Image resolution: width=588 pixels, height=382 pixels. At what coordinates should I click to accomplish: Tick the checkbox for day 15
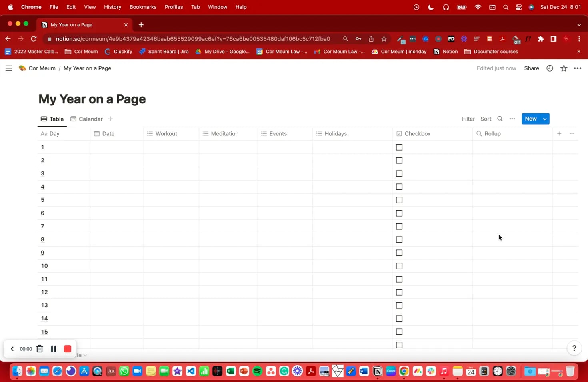pos(399,332)
